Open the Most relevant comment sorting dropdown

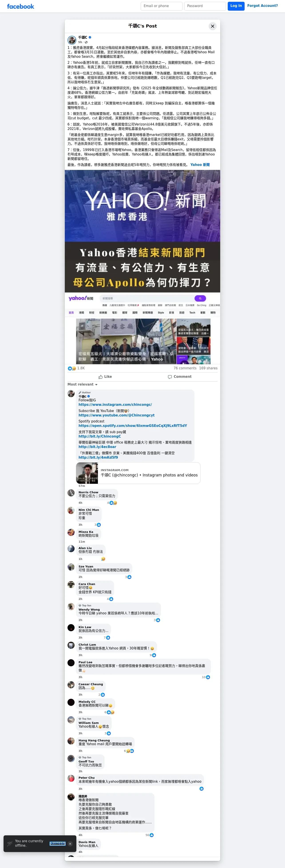pos(83,384)
